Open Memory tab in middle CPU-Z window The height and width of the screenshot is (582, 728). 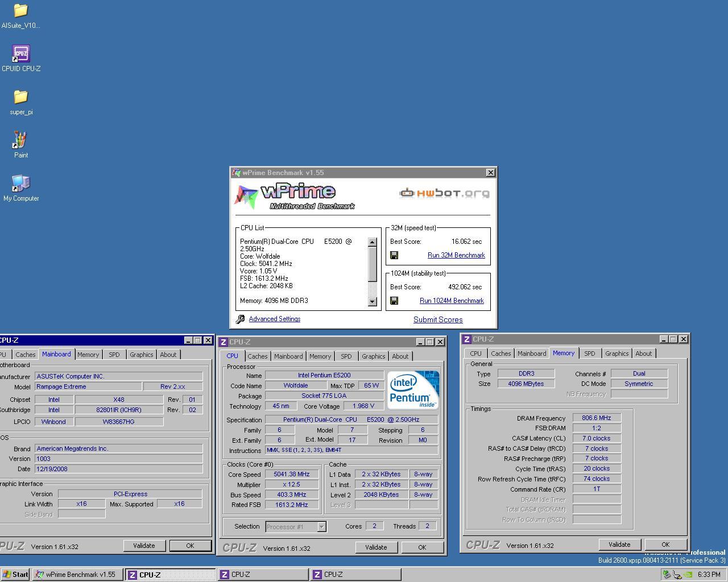(320, 356)
